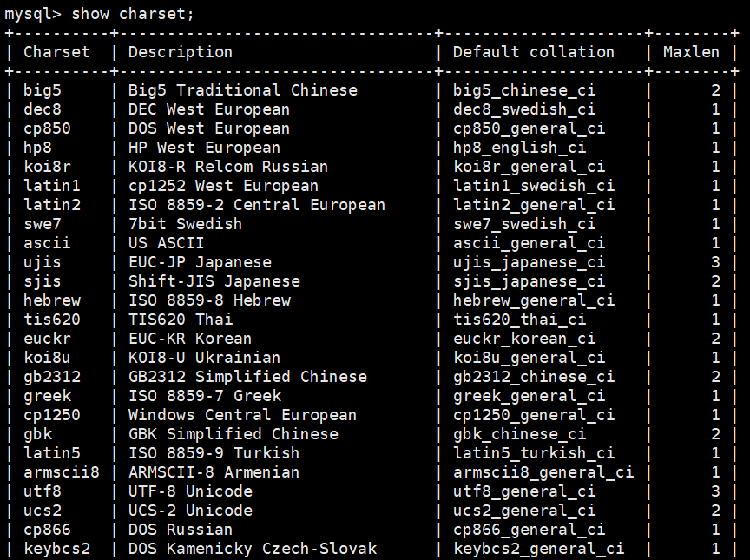This screenshot has width=750, height=560.
Task: Click the armscii8_general_ci collation
Action: pyautogui.click(x=543, y=472)
